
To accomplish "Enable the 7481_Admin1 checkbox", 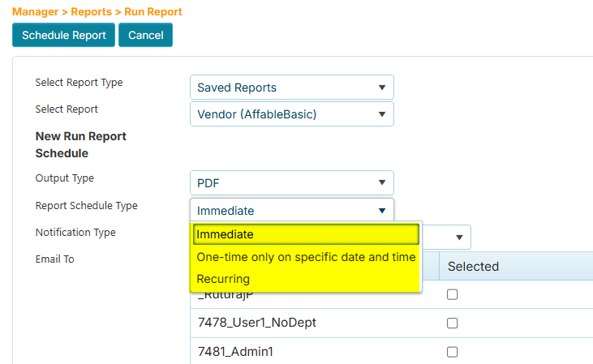I will (453, 352).
